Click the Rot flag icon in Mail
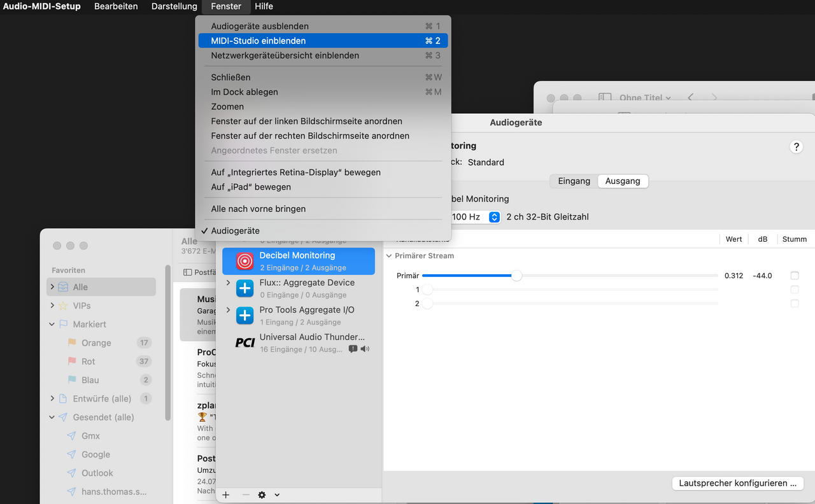Viewport: 815px width, 504px height. [x=72, y=361]
